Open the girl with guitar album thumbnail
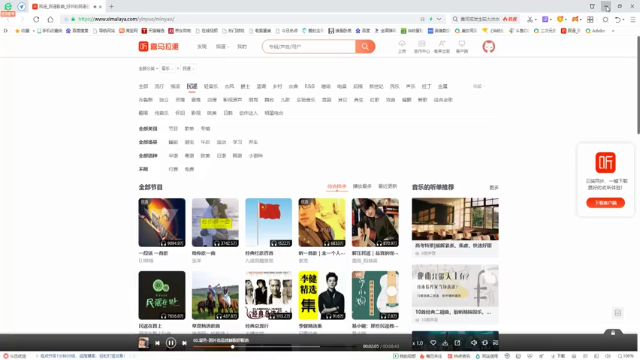Image resolution: width=640 pixels, height=360 pixels. click(375, 222)
